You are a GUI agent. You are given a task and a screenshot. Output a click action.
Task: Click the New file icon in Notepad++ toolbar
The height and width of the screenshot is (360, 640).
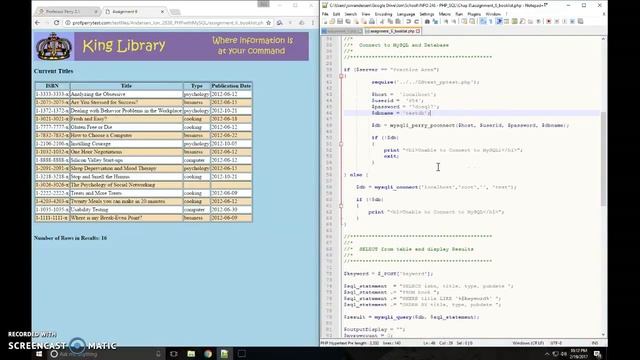[x=325, y=21]
